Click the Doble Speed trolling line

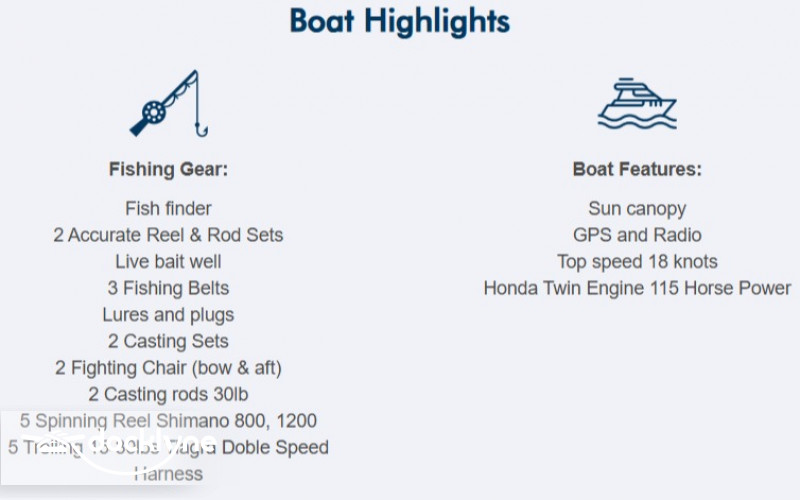pos(270,447)
